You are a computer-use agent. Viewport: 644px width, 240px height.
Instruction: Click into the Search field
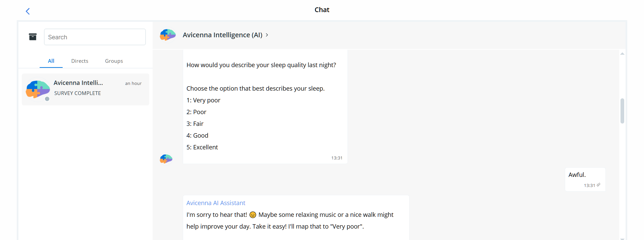point(95,37)
